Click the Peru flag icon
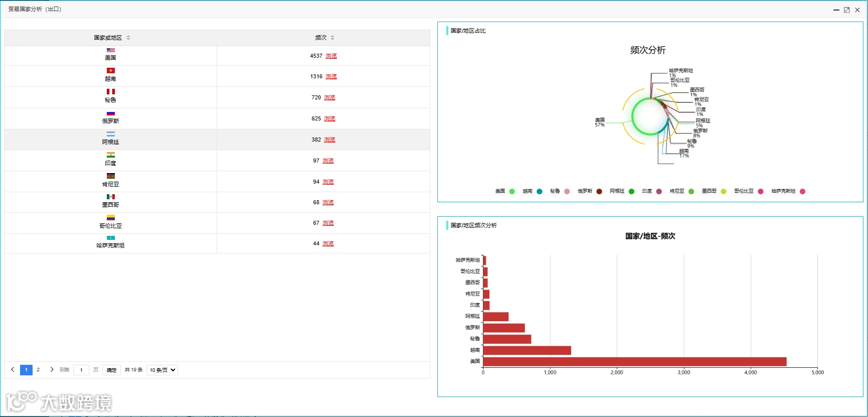Viewport: 868px width, 417px height. 111,92
